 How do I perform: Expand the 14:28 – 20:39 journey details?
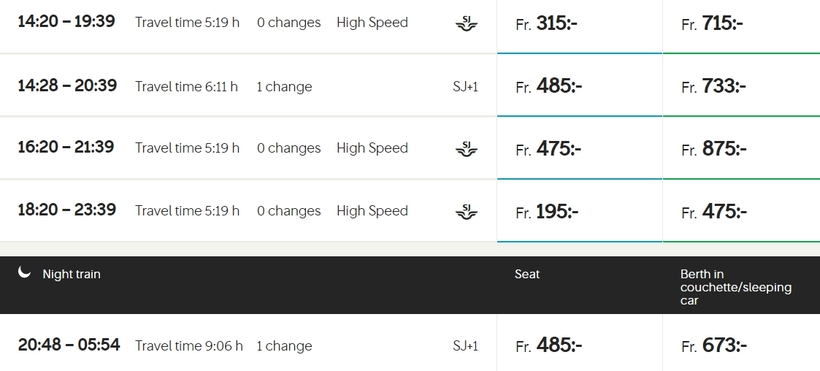248,85
